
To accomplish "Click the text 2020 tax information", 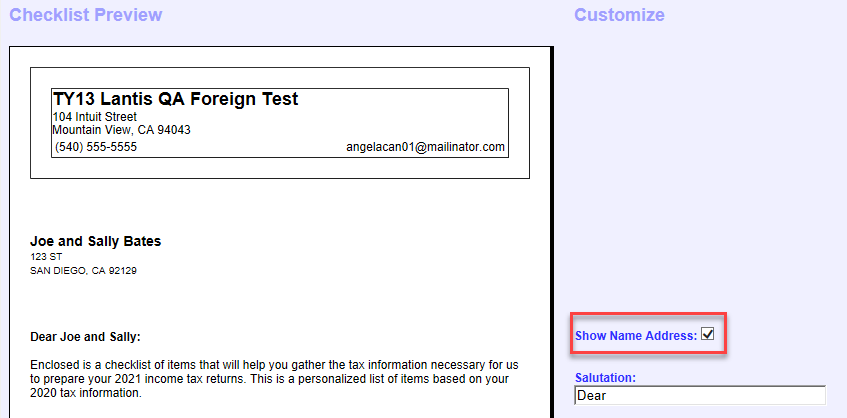I will point(85,393).
